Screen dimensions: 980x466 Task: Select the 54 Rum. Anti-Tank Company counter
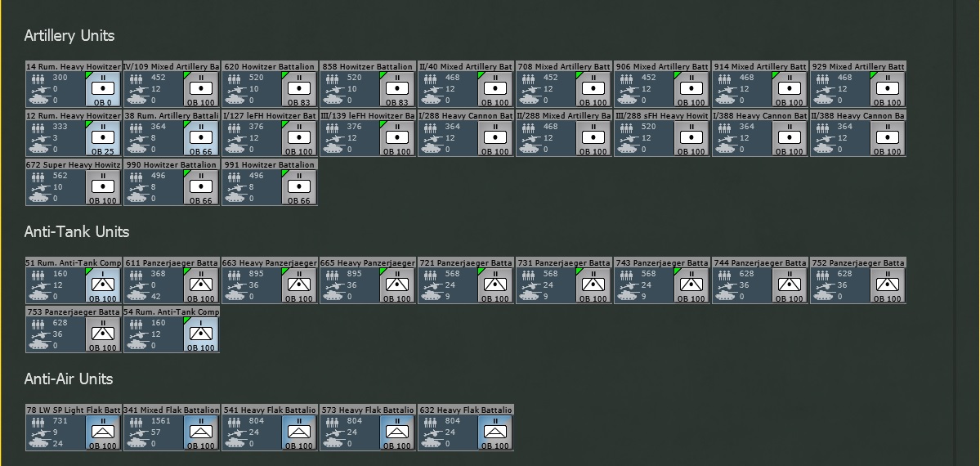201,334
